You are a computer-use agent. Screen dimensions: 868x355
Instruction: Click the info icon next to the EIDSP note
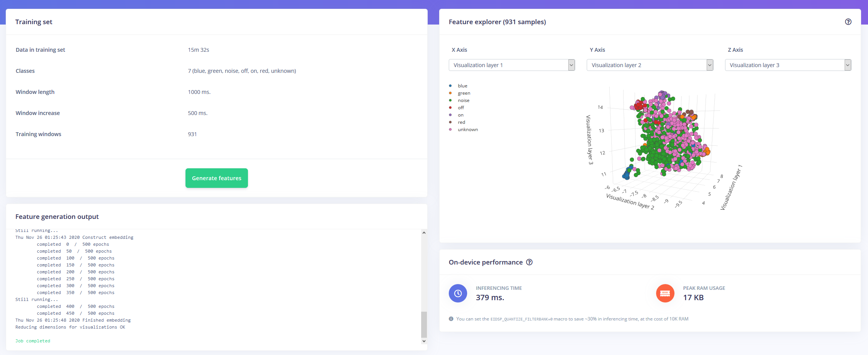451,319
